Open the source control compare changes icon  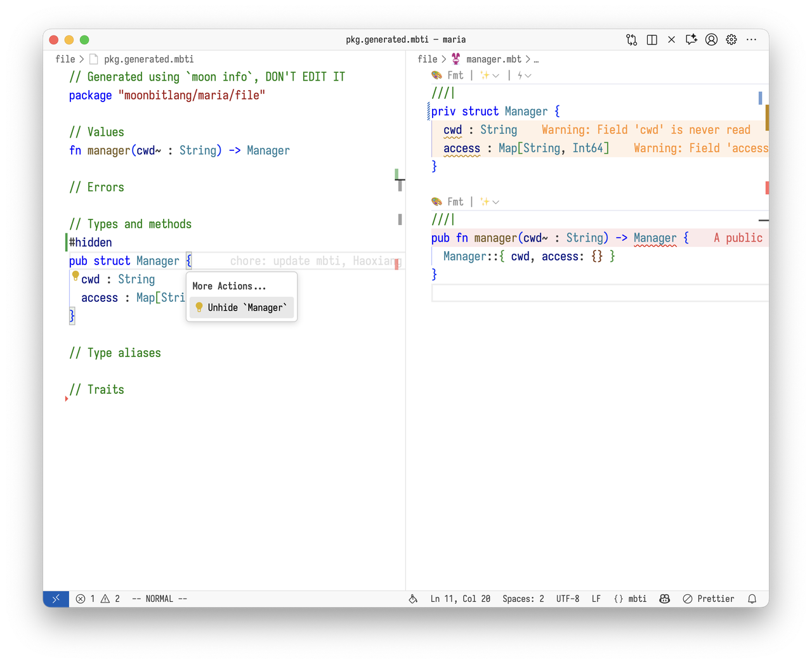(x=631, y=39)
